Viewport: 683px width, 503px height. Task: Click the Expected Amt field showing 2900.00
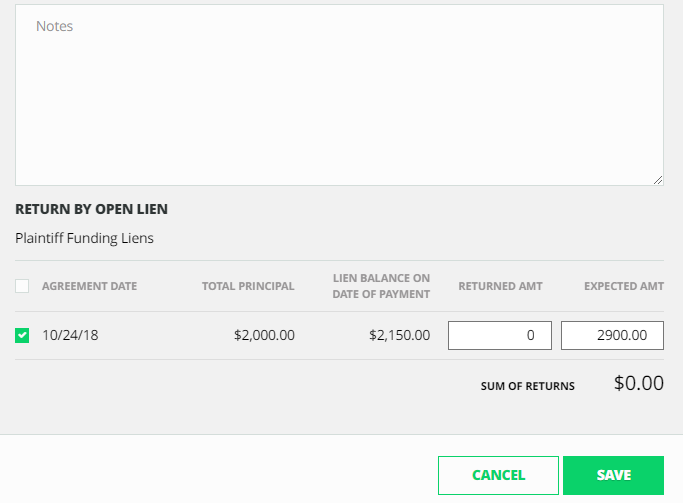(612, 335)
